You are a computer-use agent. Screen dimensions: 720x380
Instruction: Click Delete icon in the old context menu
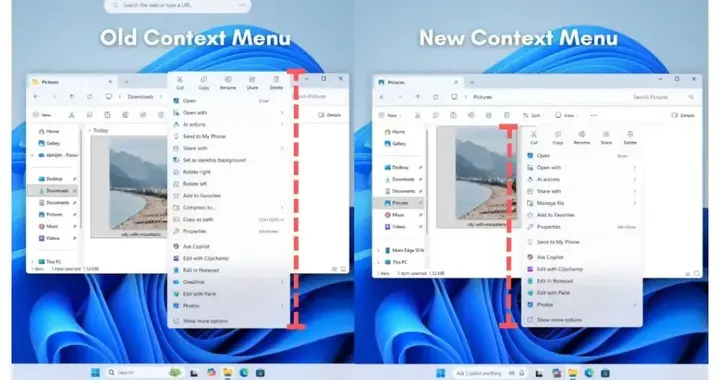[276, 79]
